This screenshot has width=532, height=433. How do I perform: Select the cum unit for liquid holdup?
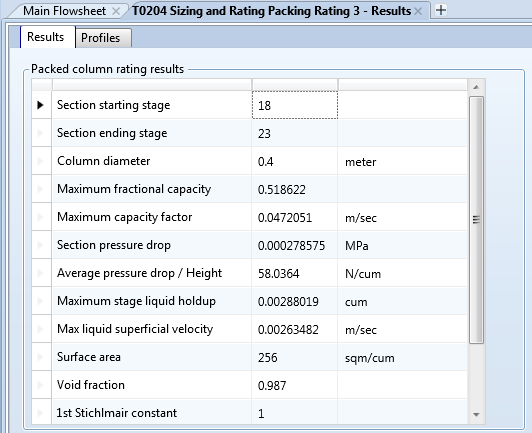tap(356, 302)
